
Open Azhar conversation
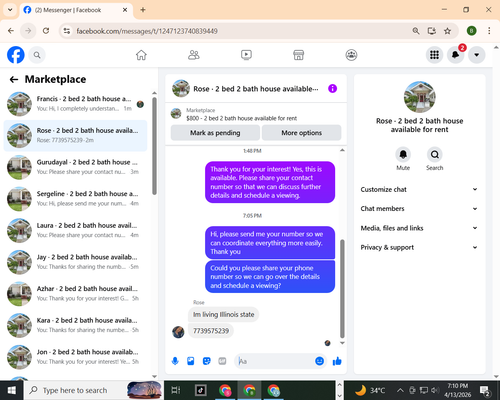[x=75, y=294]
